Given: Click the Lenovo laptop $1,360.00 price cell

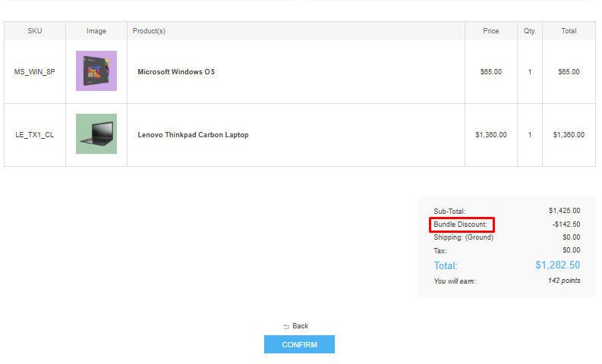Looking at the screenshot, I should tap(491, 135).
